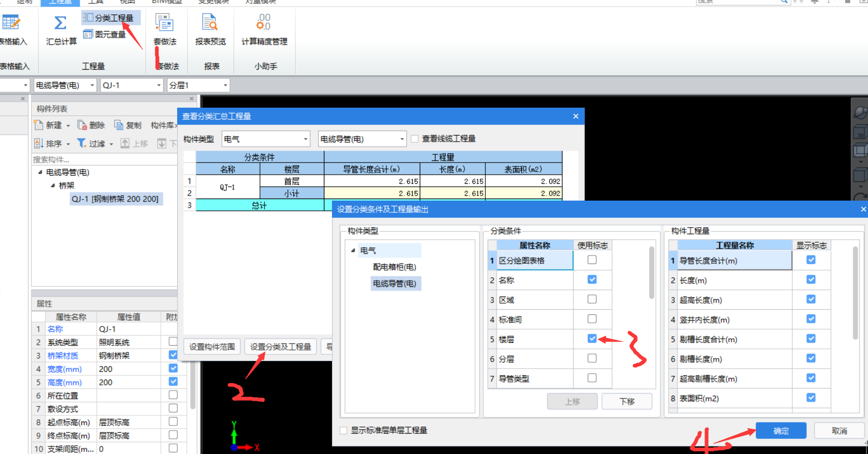Run 汇总计算 sum calculation
The image size is (868, 454).
click(61, 29)
